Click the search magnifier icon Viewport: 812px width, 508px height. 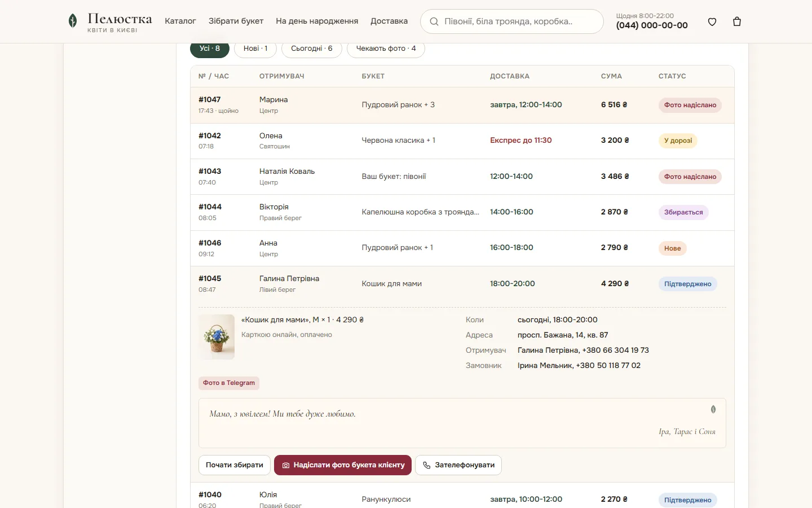(x=434, y=21)
